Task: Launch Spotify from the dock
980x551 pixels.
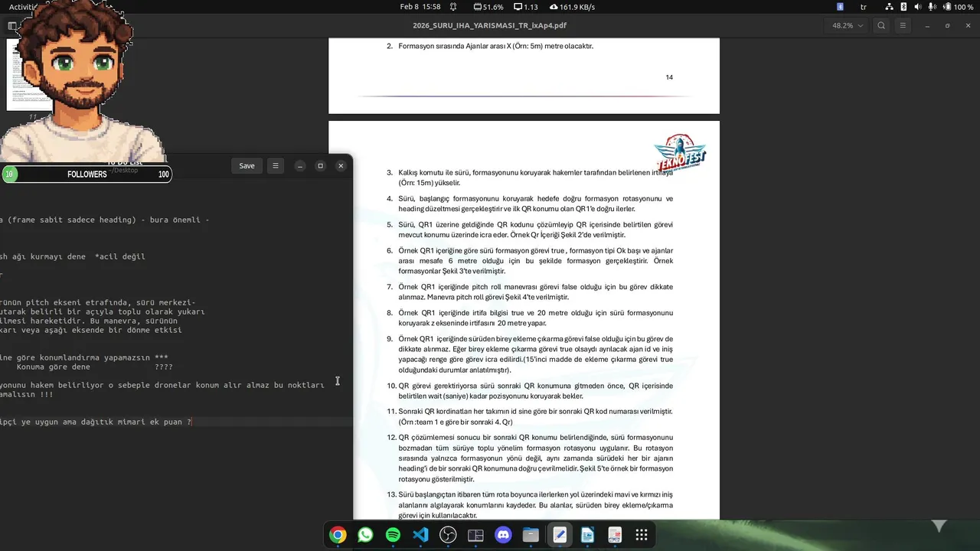Action: [x=393, y=535]
